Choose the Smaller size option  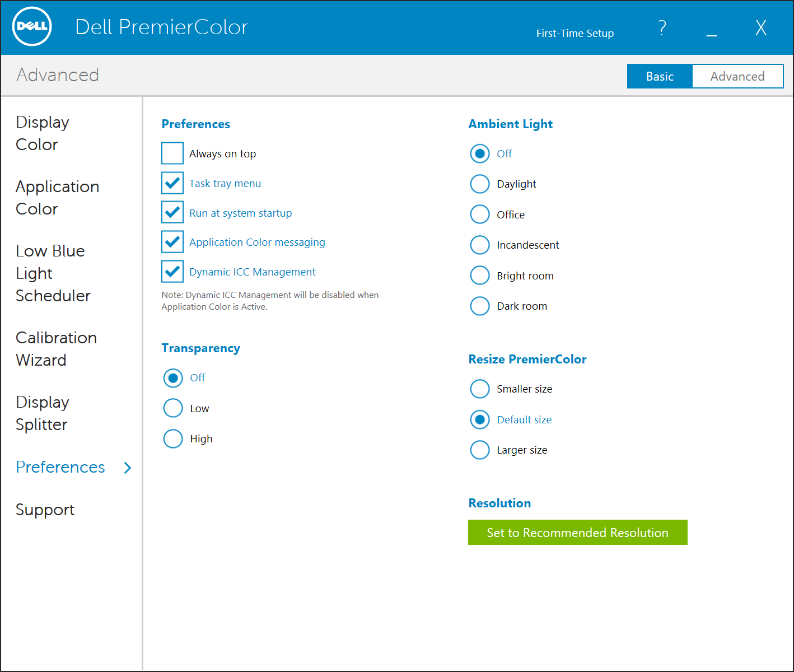[x=480, y=389]
